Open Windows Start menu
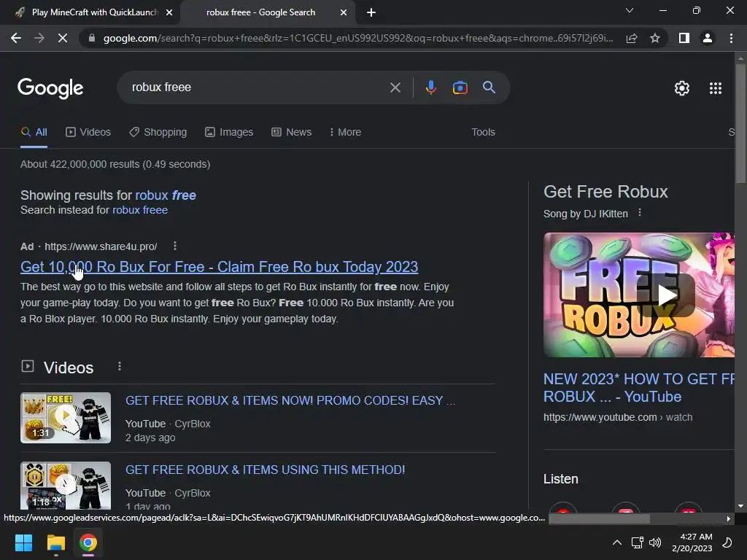 [23, 542]
